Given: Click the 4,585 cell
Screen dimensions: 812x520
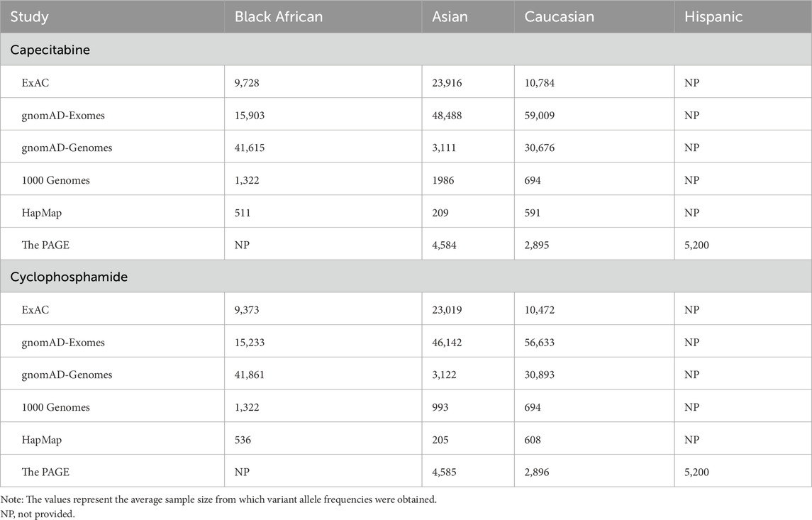Looking at the screenshot, I should pyautogui.click(x=445, y=472).
